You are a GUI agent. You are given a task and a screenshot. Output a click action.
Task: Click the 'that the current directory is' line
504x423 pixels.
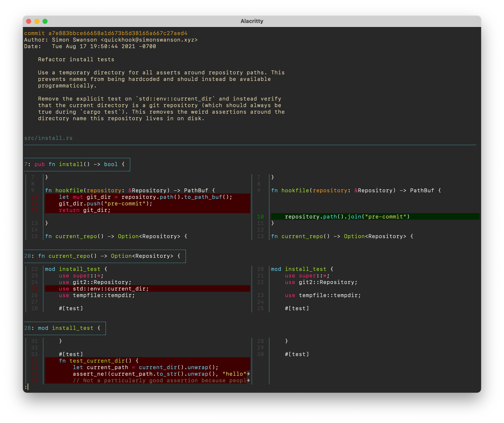click(x=160, y=106)
